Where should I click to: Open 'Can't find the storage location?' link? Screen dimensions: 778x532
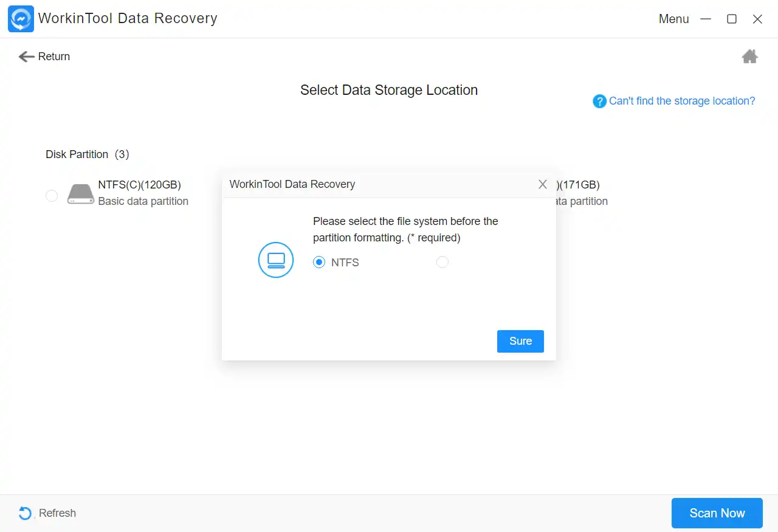[x=682, y=101]
